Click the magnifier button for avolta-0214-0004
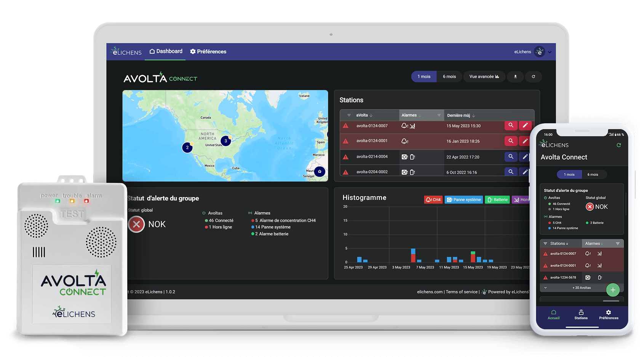This screenshot has height=357, width=644. tap(511, 156)
